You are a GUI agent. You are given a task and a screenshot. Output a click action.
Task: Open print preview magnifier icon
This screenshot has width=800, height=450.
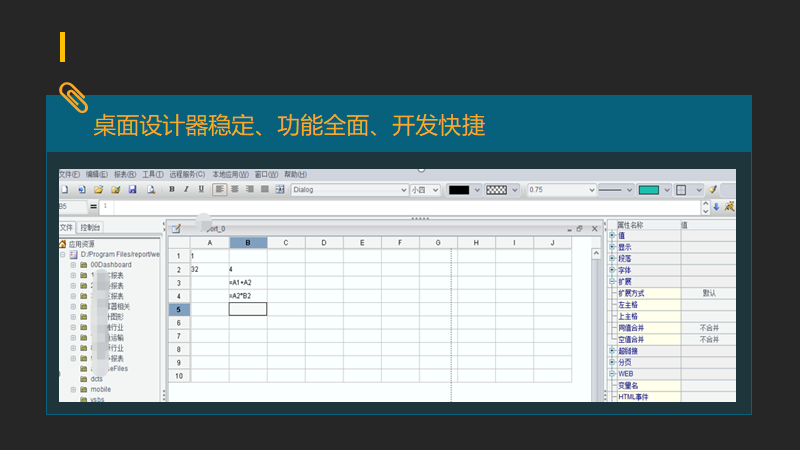[x=151, y=190]
